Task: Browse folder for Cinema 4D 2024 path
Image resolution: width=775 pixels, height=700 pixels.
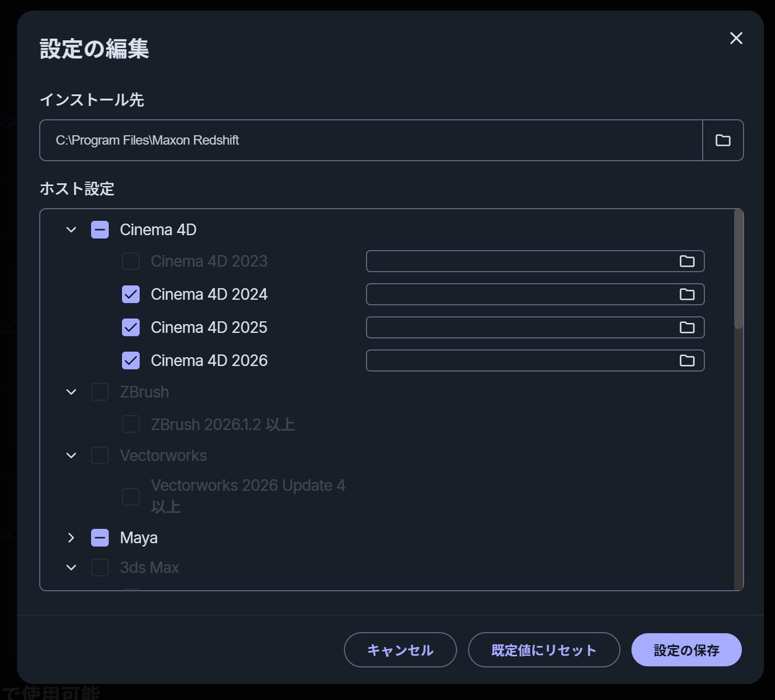Action: tap(687, 294)
